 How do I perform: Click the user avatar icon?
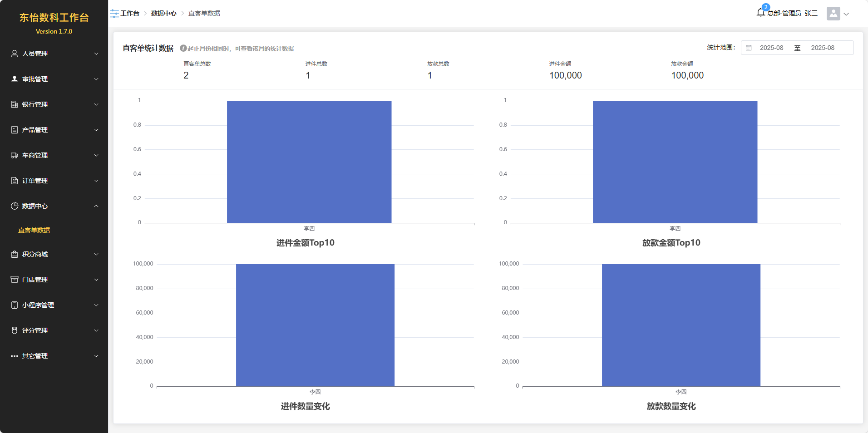(833, 14)
